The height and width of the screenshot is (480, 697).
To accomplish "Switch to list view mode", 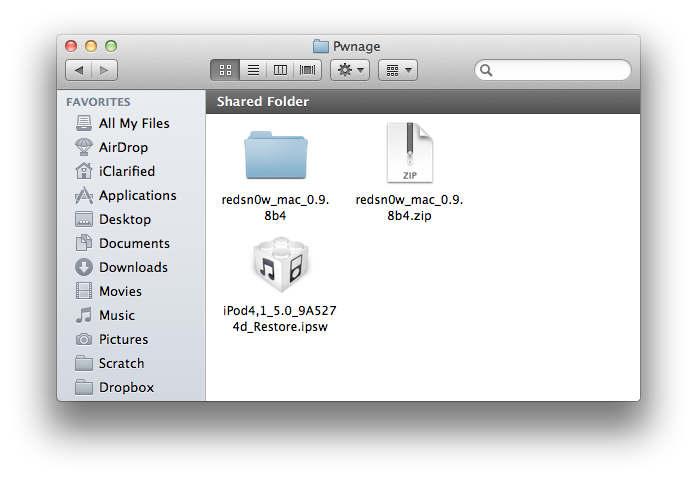I will [x=253, y=70].
